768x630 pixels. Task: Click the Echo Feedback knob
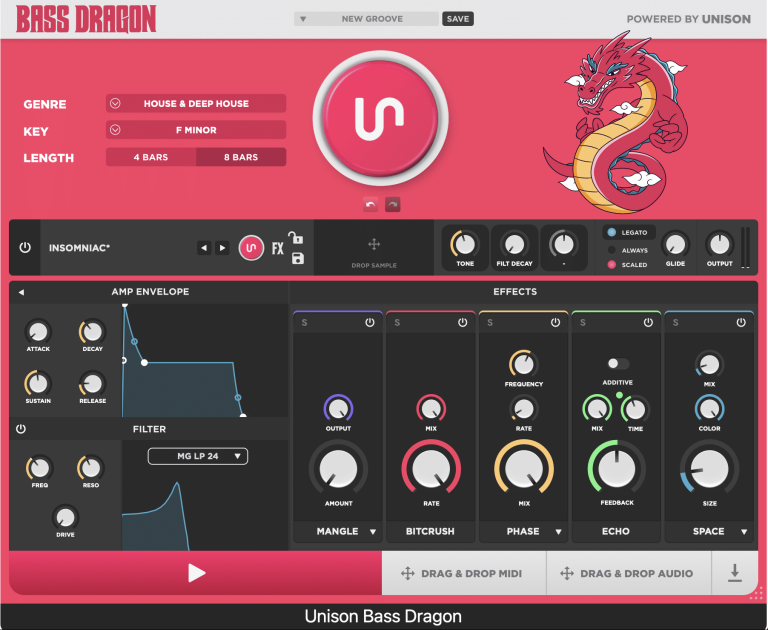pos(617,468)
